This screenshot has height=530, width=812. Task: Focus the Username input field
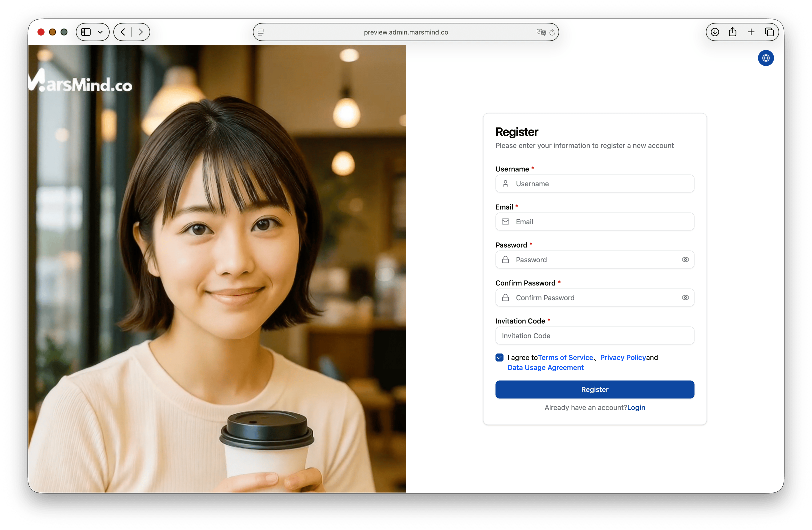click(x=594, y=183)
